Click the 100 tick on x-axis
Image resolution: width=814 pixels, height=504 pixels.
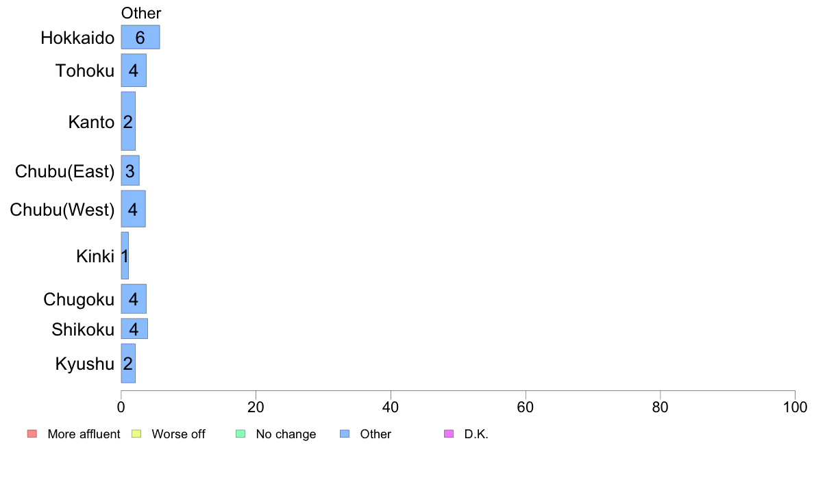795,407
